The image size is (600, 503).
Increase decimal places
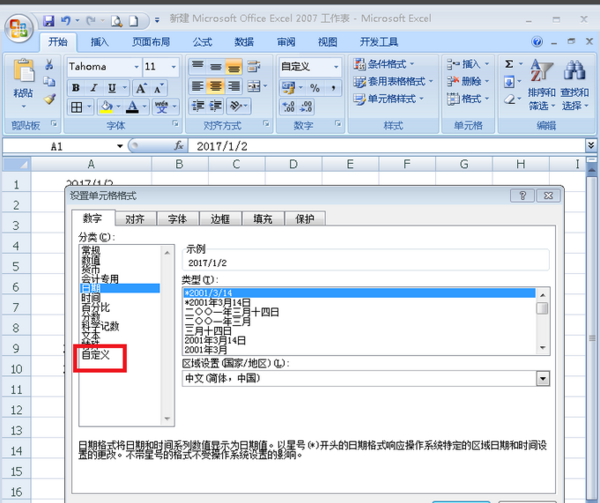point(288,106)
